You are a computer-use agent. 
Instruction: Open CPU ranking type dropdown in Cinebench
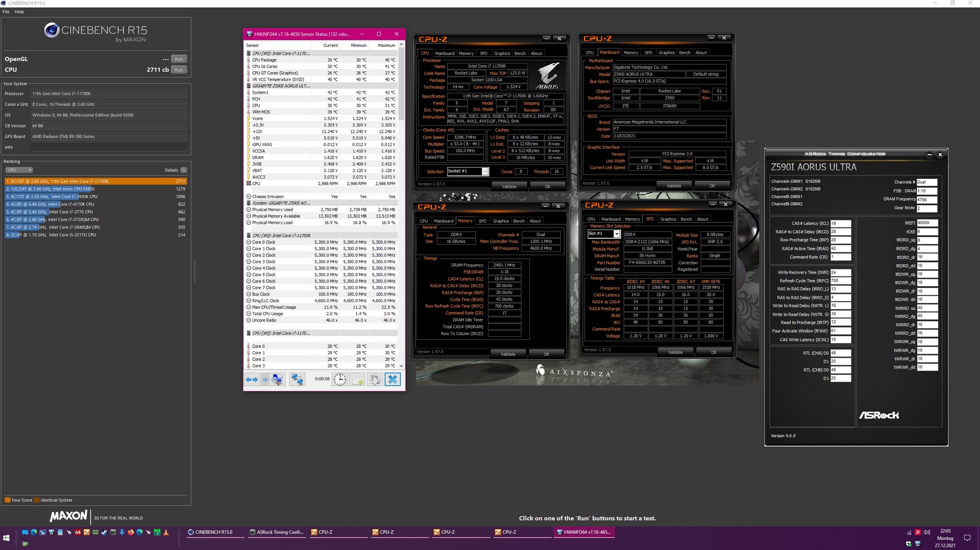(19, 170)
